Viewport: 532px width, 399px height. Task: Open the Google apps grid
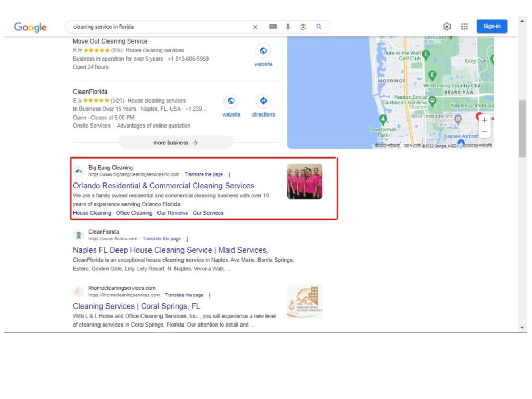(464, 27)
